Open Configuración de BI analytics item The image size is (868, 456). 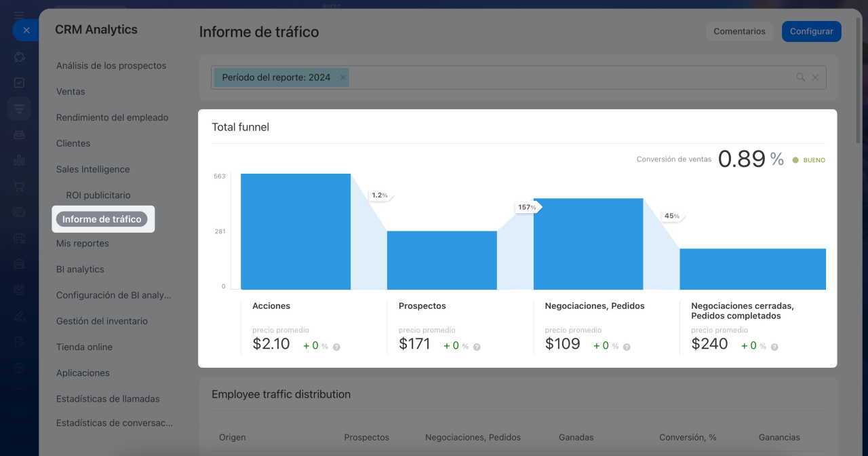point(113,295)
